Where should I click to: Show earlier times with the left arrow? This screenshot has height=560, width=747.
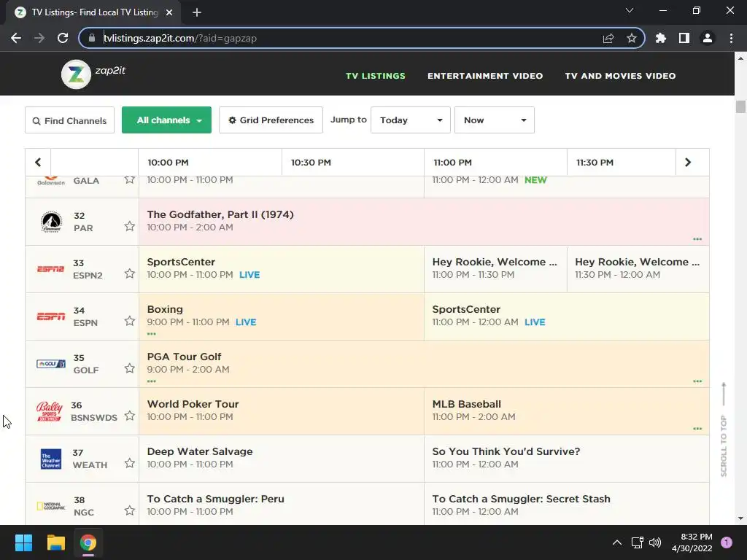38,163
